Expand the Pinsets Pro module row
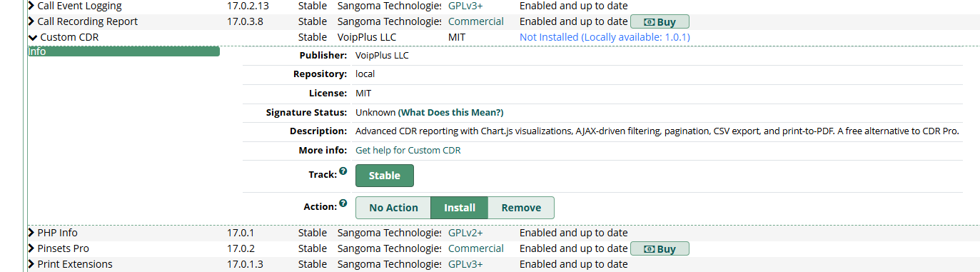The width and height of the screenshot is (980, 272). [31, 248]
